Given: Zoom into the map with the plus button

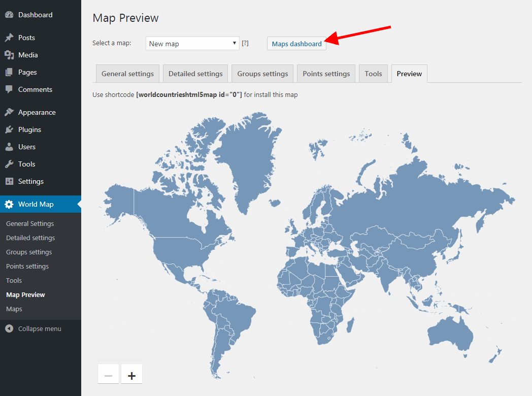Looking at the screenshot, I should tap(131, 374).
